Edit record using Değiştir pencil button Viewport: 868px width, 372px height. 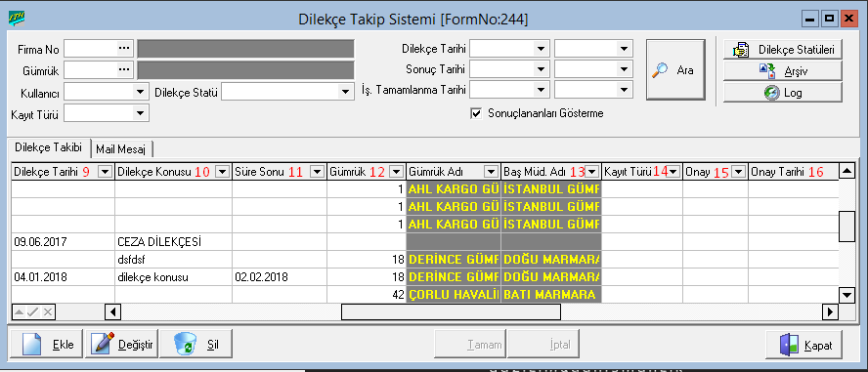point(122,345)
